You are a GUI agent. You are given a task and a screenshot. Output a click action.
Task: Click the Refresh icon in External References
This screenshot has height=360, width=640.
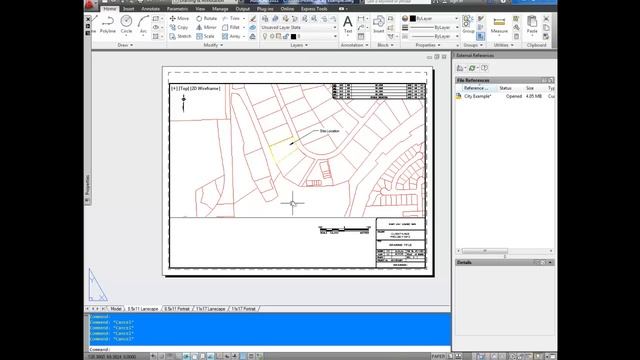(x=472, y=68)
